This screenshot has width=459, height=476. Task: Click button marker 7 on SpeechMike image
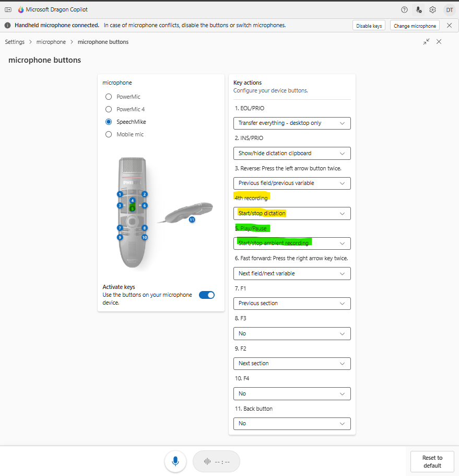(x=120, y=228)
